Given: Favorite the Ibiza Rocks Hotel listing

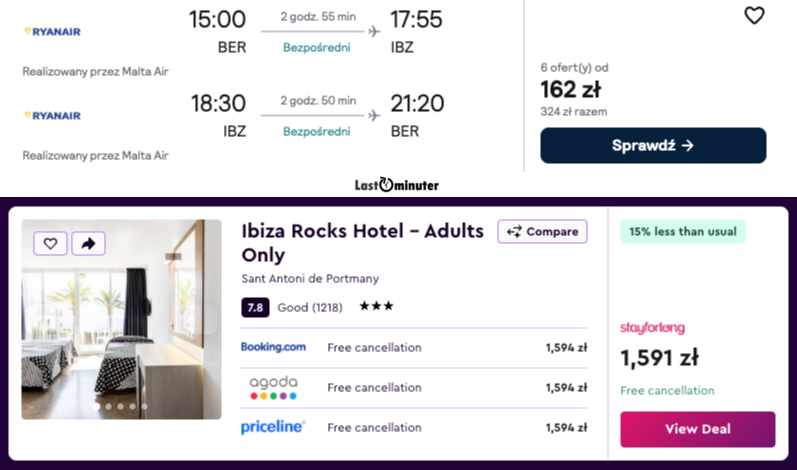Looking at the screenshot, I should tap(50, 243).
